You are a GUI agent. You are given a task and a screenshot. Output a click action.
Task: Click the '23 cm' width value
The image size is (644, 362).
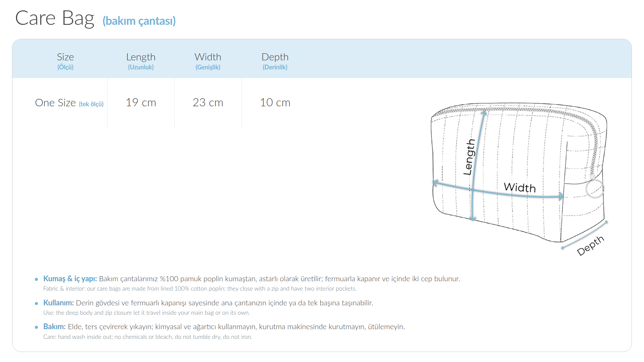pos(208,103)
